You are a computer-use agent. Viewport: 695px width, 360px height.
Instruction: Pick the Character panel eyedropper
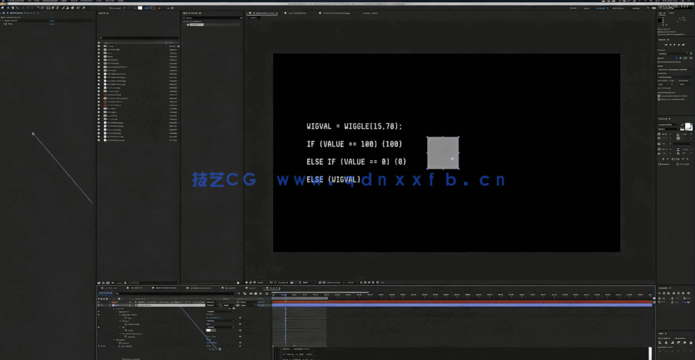(683, 125)
